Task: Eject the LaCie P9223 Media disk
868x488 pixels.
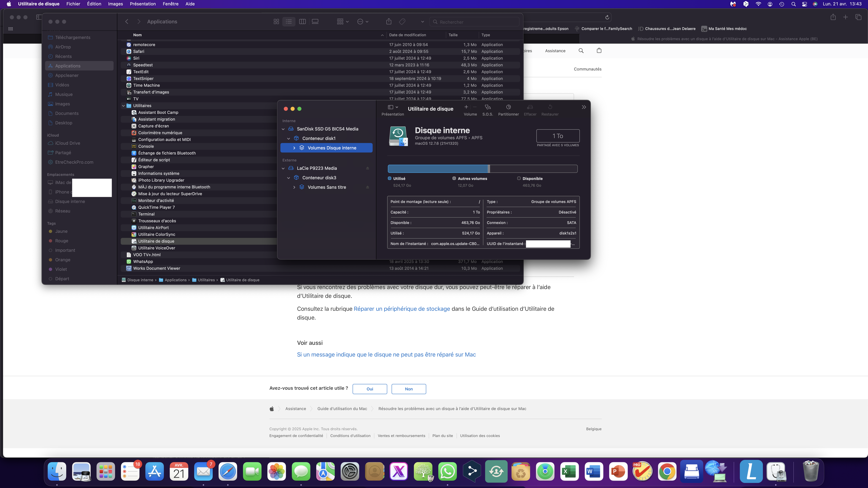Action: 367,168
